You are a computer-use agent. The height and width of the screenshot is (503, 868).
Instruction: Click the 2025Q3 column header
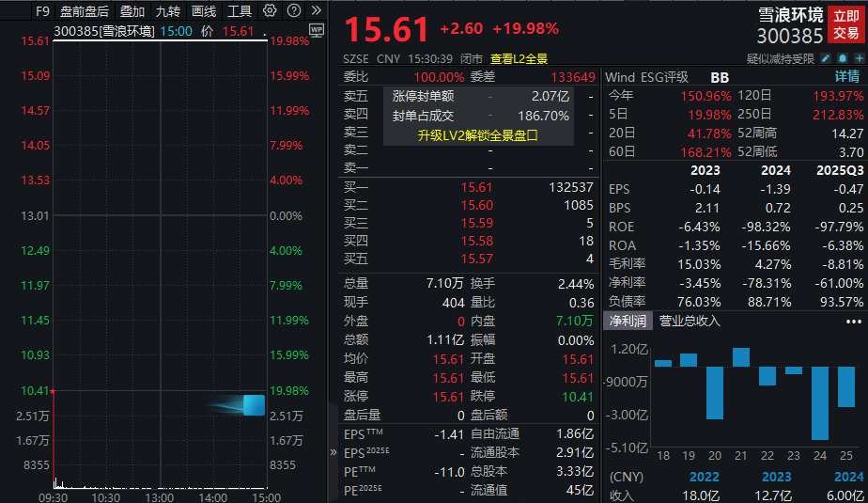click(840, 170)
